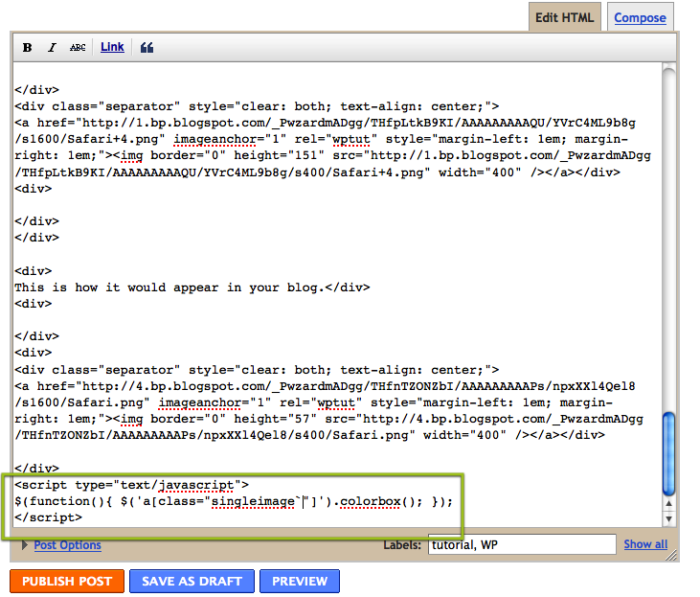Insert a hyperlink using the Link button
700x597 pixels.
pos(112,47)
